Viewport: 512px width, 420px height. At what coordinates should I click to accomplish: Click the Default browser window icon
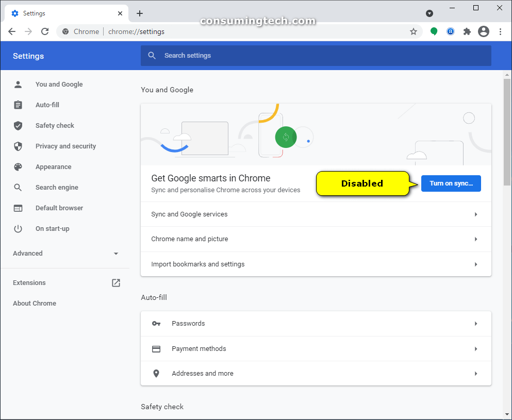click(18, 208)
